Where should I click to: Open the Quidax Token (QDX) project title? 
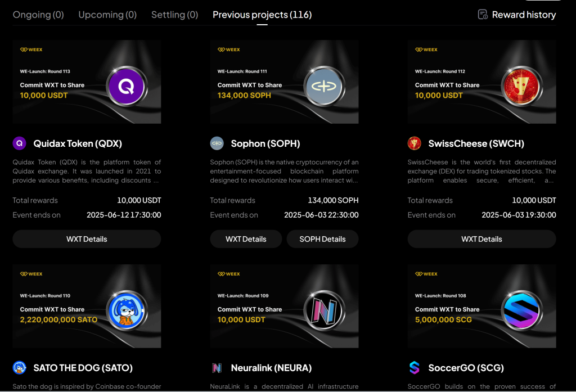(78, 143)
